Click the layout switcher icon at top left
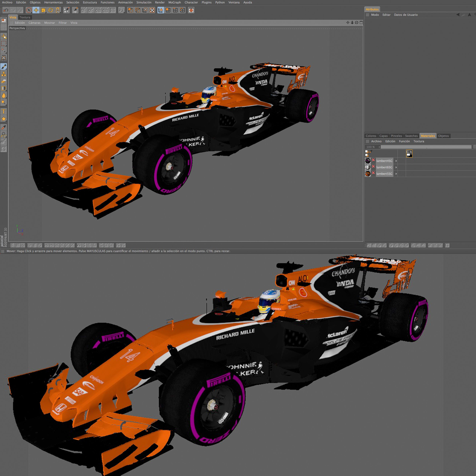 [4, 20]
